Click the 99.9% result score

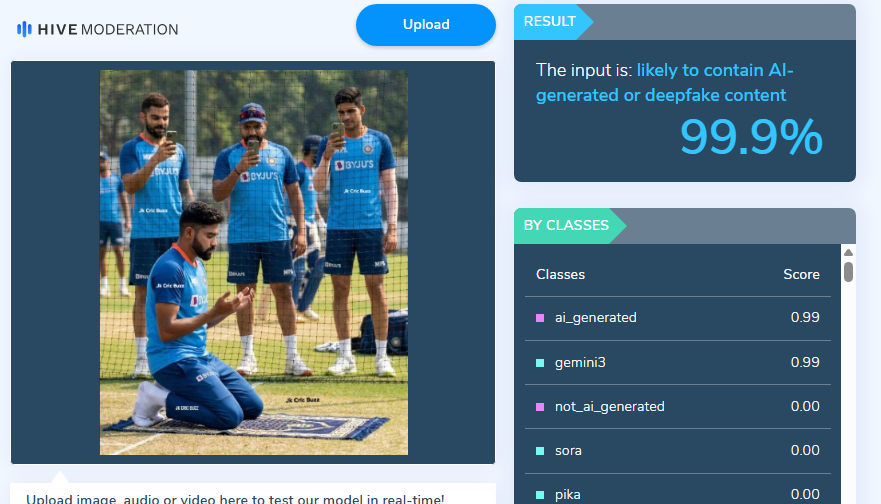[751, 137]
